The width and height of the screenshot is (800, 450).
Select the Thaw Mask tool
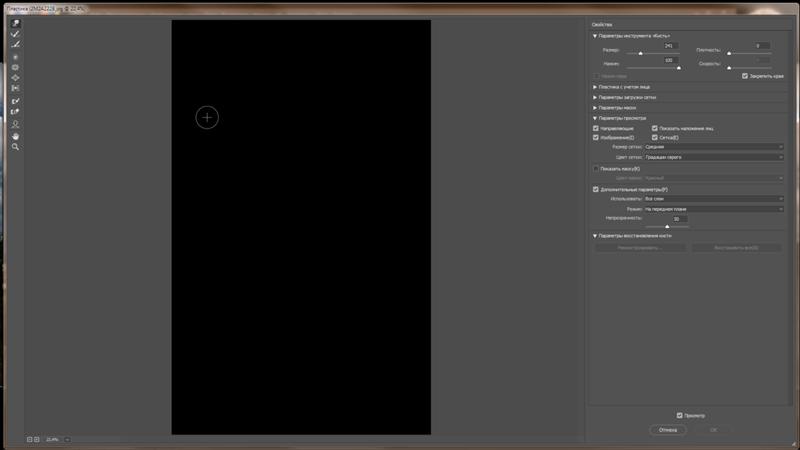[15, 112]
